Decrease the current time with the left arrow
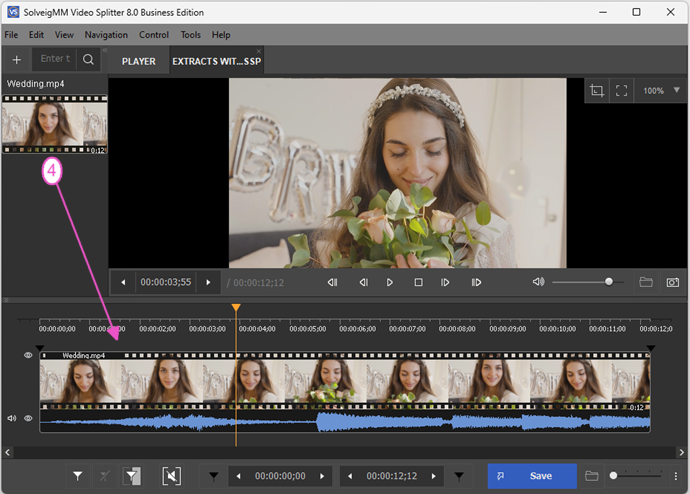This screenshot has width=690, height=494. [x=123, y=282]
